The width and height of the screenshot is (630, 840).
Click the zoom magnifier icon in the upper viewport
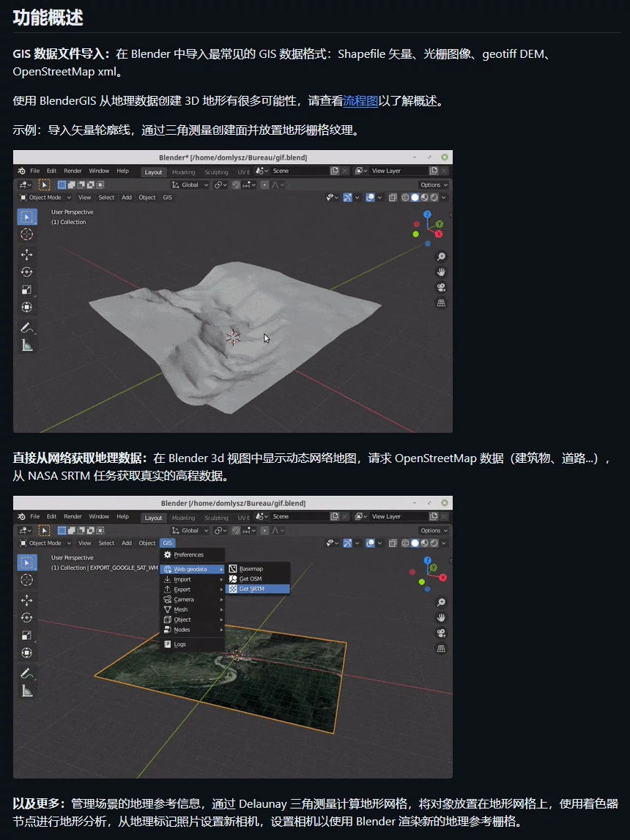coord(441,257)
